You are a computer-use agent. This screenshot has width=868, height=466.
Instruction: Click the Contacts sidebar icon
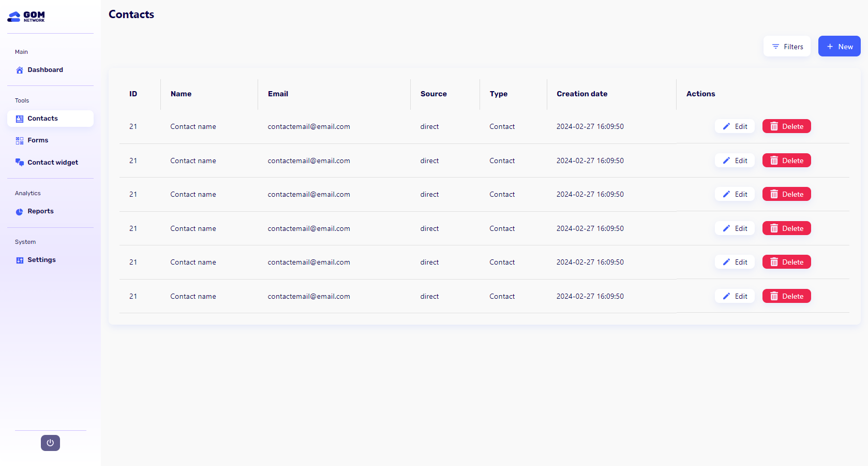20,119
